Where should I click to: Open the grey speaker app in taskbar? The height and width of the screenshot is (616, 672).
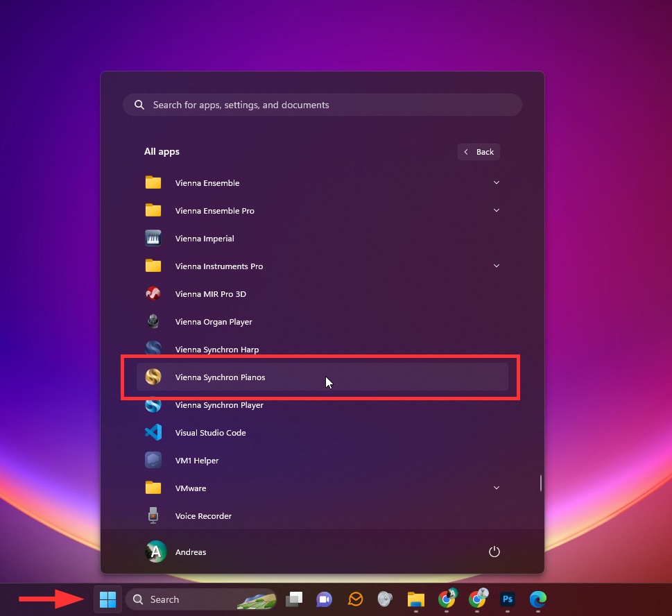[x=386, y=599]
